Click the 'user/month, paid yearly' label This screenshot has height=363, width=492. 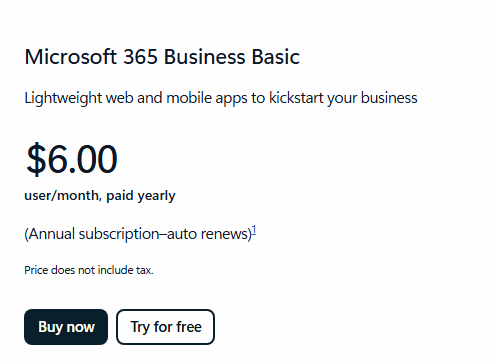(x=100, y=196)
